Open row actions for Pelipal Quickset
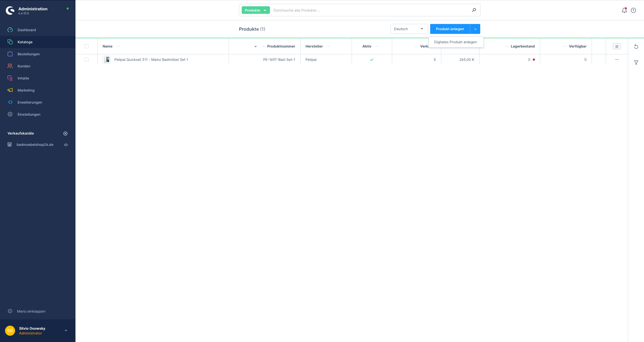This screenshot has height=342, width=644. (x=617, y=60)
